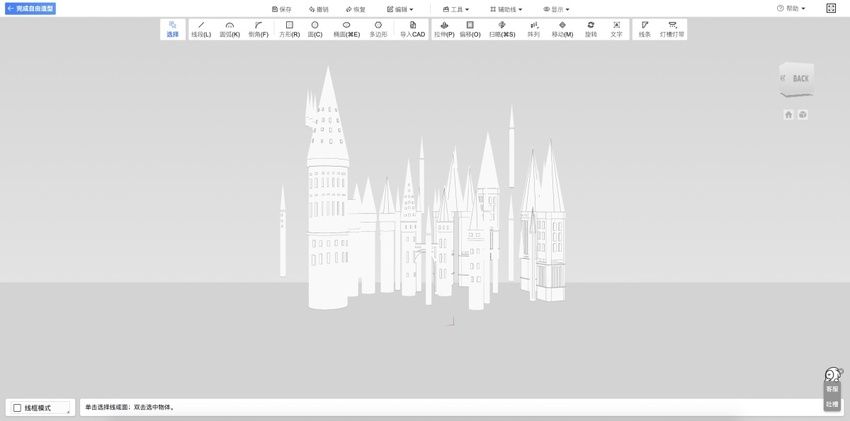Activate the 文字 text tool
The image size is (850, 421).
pyautogui.click(x=616, y=29)
